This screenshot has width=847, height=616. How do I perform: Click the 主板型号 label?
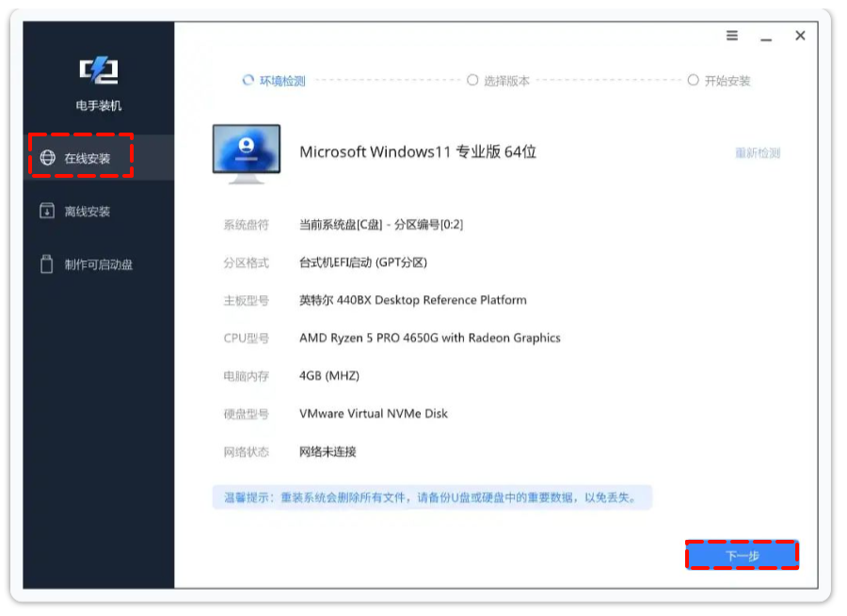click(x=247, y=300)
